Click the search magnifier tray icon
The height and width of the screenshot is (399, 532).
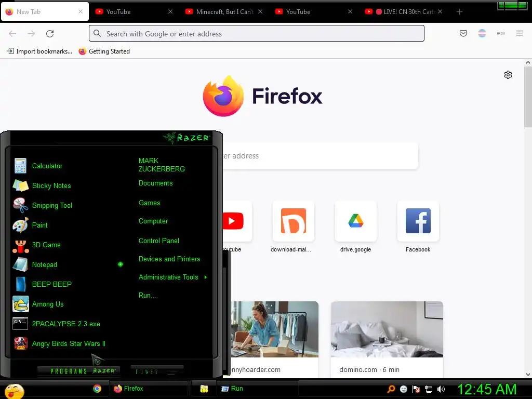391,389
